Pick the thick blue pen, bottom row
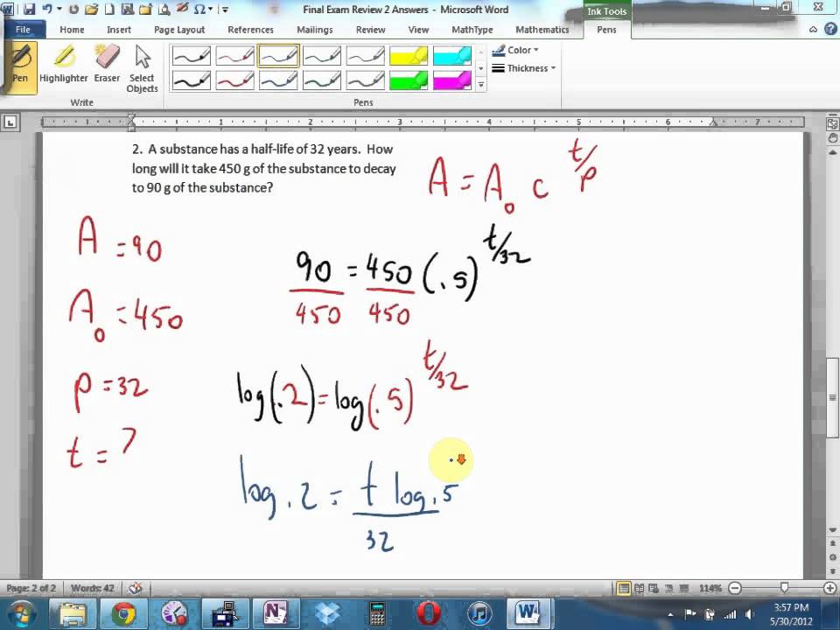This screenshot has height=630, width=840. point(278,80)
